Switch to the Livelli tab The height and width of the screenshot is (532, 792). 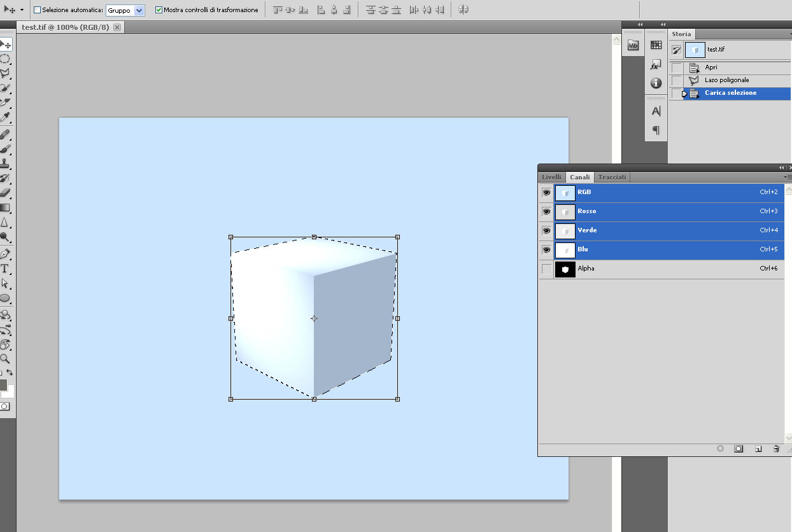(x=551, y=177)
